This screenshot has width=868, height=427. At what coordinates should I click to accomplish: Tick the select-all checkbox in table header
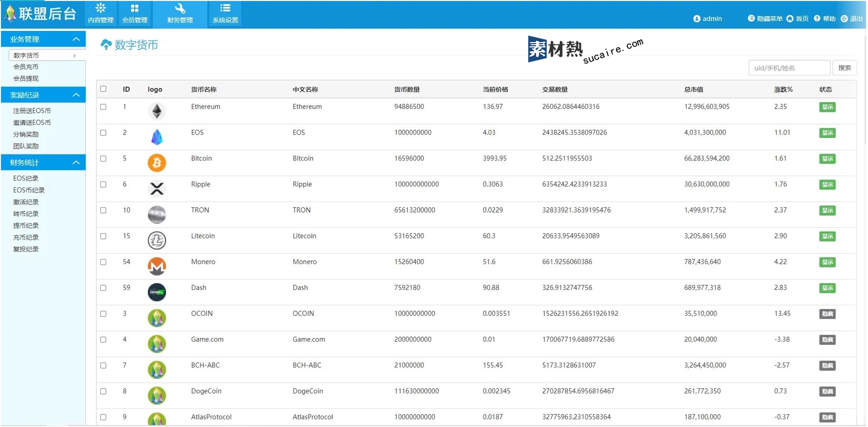103,89
